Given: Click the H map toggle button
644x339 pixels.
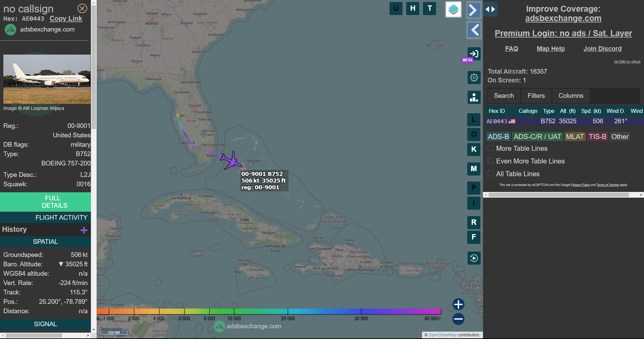Looking at the screenshot, I should 413,8.
